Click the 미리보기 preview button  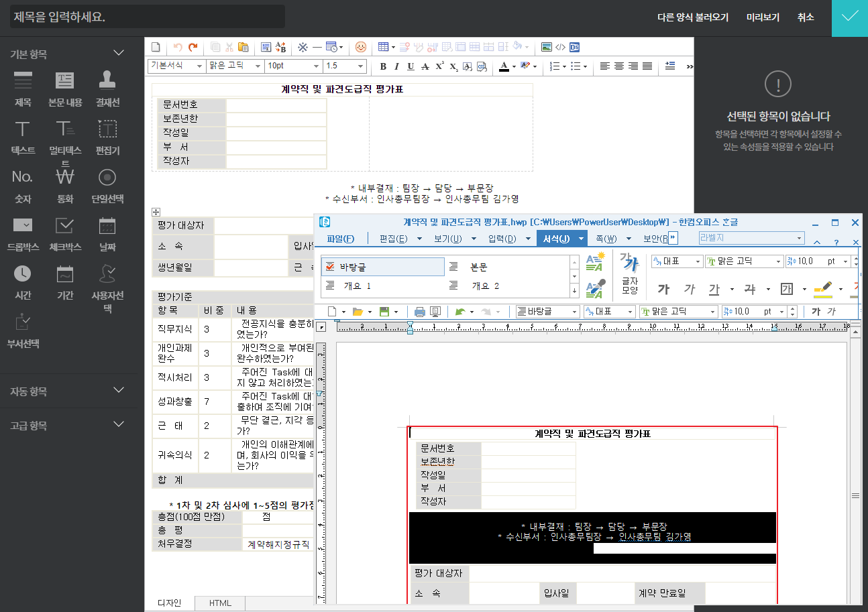tap(763, 17)
